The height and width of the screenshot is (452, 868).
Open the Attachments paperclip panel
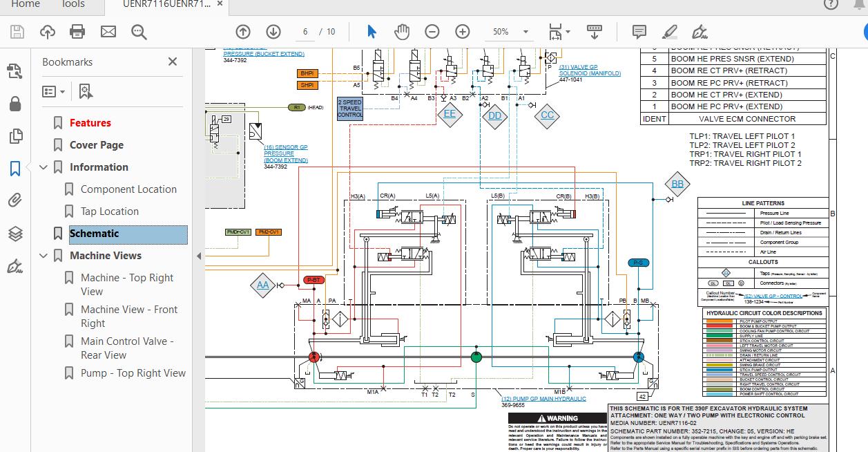[x=15, y=201]
